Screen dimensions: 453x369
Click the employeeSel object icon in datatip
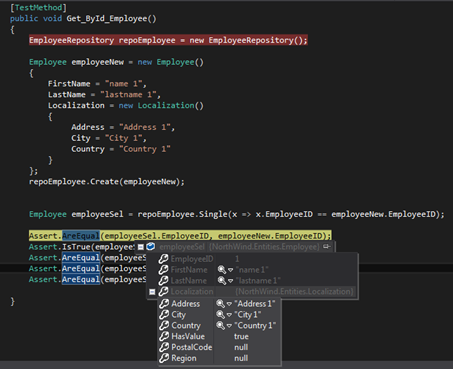151,247
